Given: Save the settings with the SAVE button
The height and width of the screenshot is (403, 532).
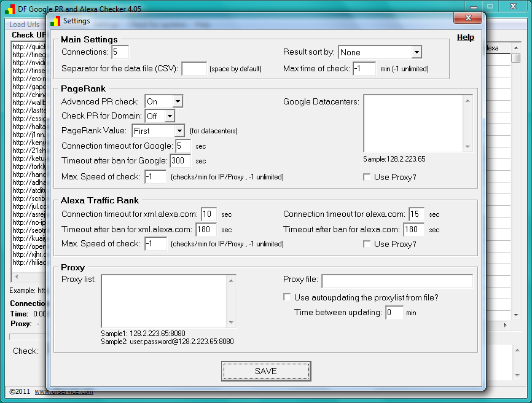Looking at the screenshot, I should coord(266,371).
